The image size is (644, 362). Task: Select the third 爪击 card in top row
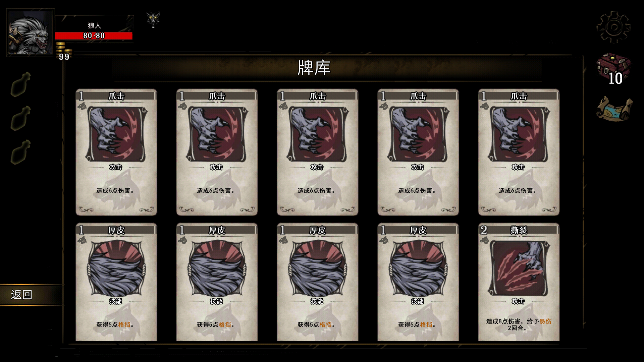[318, 152]
